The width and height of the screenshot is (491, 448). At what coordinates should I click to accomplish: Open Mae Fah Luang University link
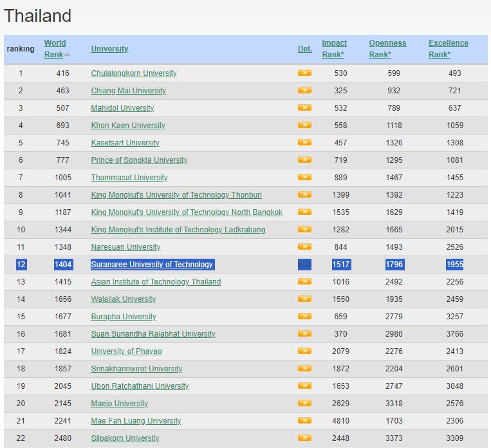pyautogui.click(x=136, y=421)
